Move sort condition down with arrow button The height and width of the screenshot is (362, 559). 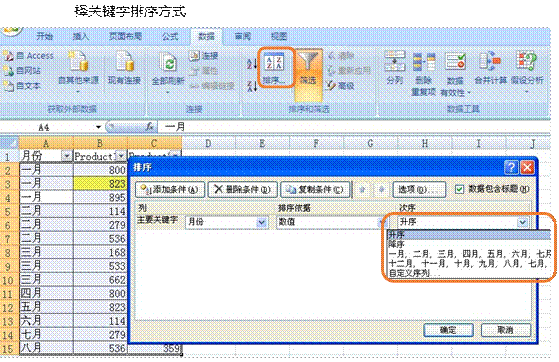click(381, 189)
